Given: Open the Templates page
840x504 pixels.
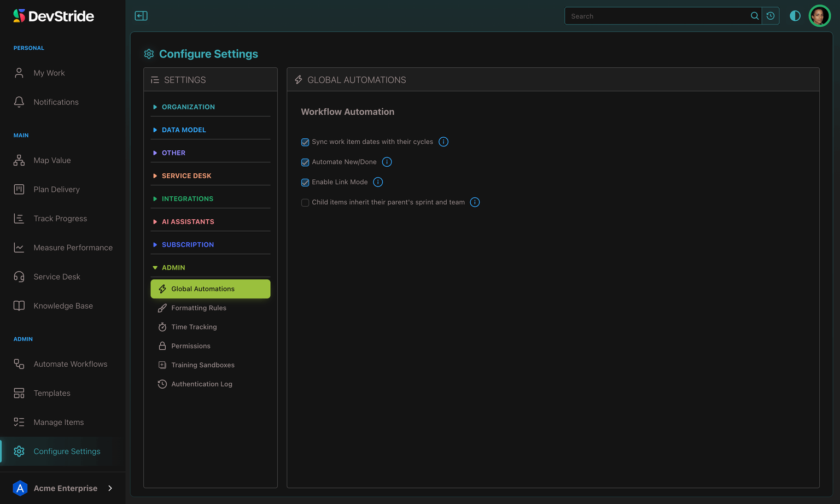Looking at the screenshot, I should (63, 393).
